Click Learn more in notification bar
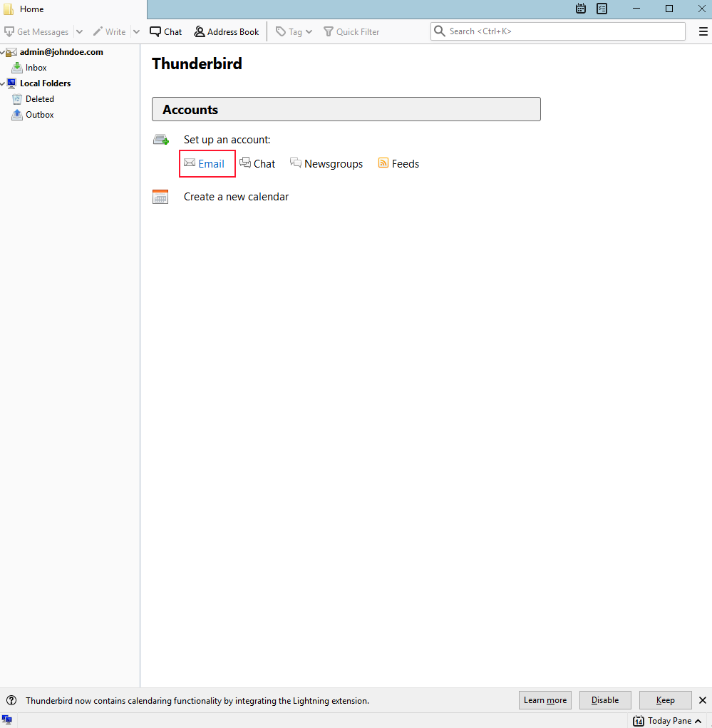 click(x=545, y=700)
